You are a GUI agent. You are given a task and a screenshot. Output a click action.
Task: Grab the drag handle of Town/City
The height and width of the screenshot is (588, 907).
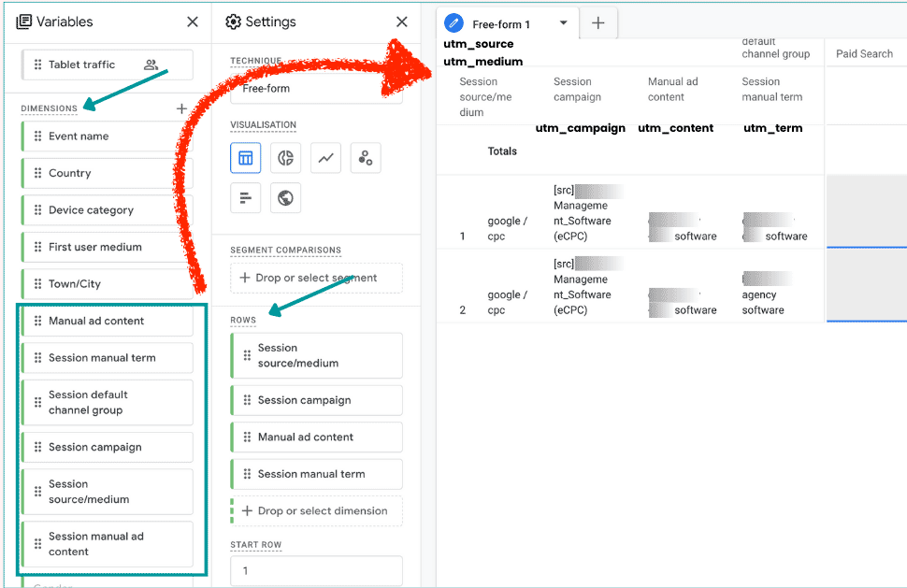pyautogui.click(x=37, y=284)
